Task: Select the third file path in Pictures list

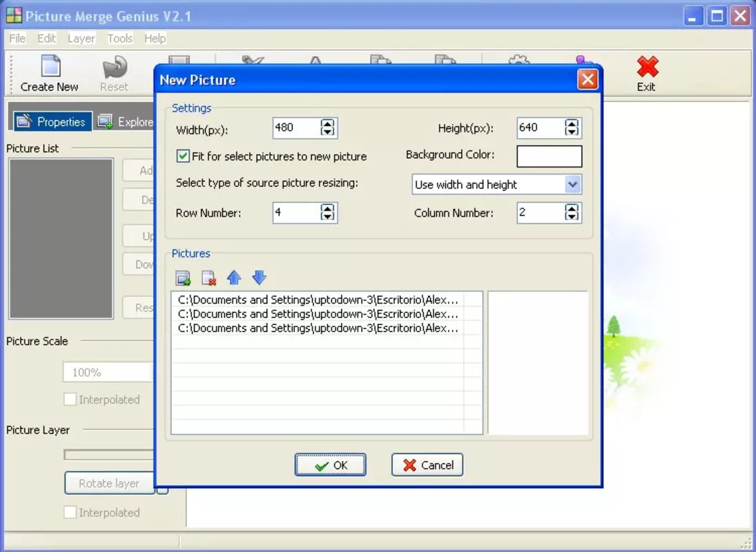Action: click(x=318, y=328)
